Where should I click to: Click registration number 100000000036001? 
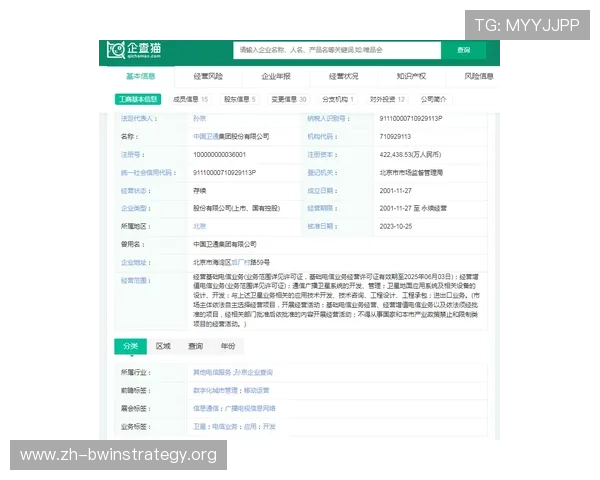(219, 155)
